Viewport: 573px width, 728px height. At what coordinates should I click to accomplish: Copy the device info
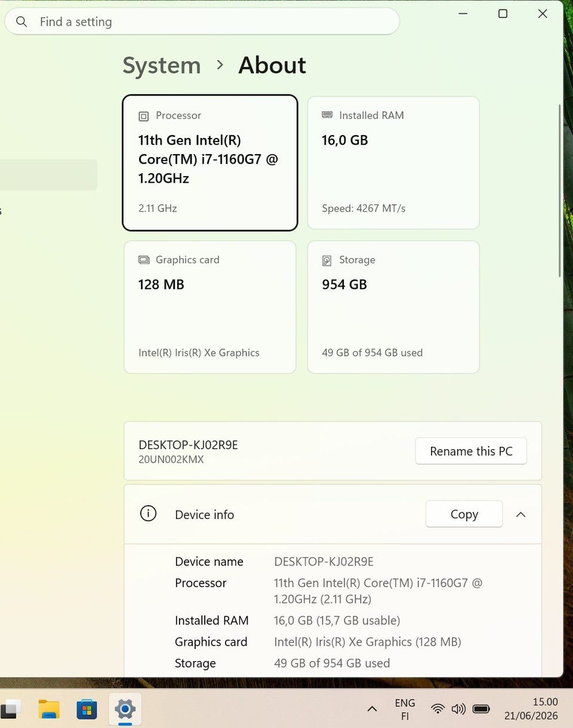pyautogui.click(x=464, y=514)
